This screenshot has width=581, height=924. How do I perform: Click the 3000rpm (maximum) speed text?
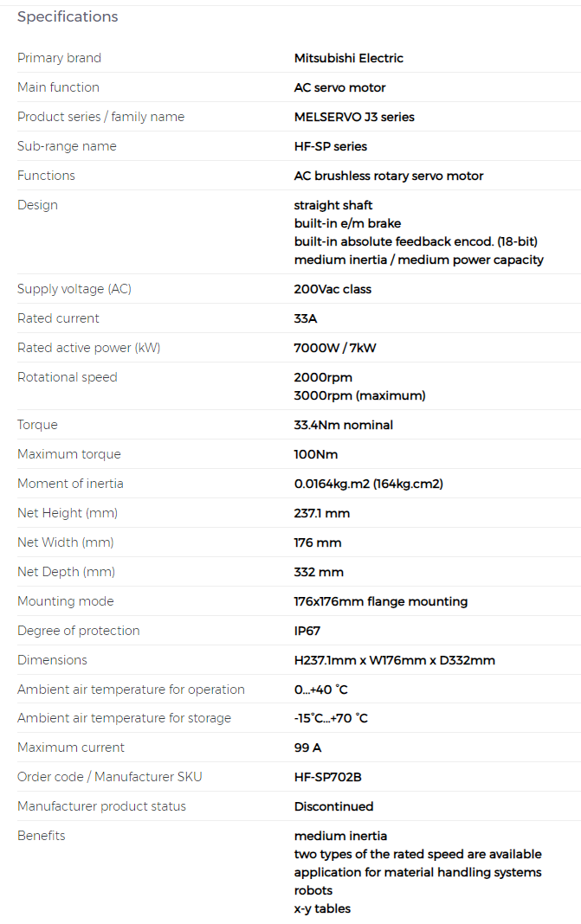pos(360,395)
